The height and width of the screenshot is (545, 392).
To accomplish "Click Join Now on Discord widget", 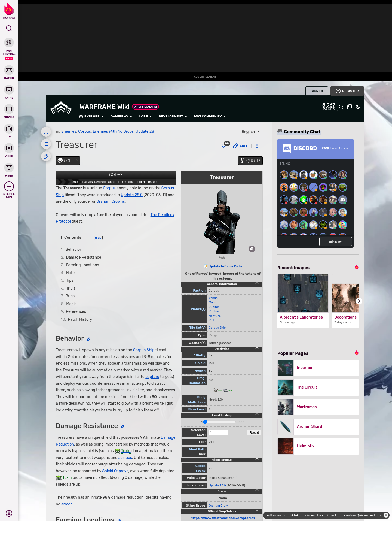I will click(x=336, y=242).
